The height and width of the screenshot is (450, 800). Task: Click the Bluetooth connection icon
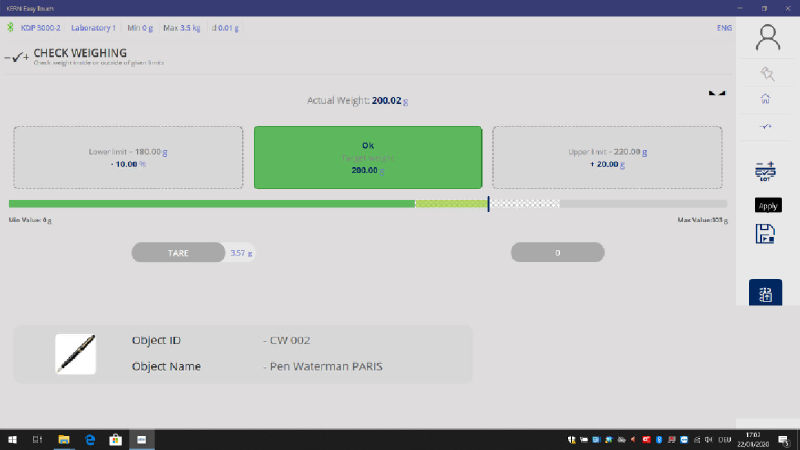point(11,27)
